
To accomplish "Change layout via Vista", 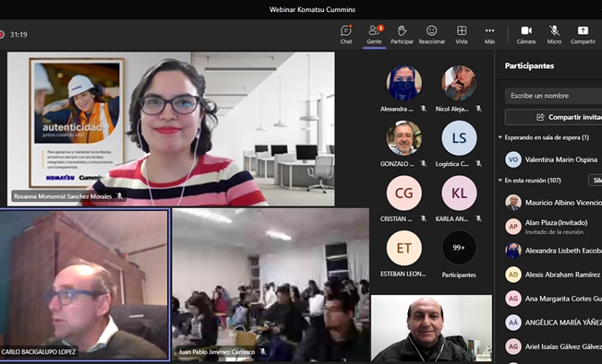I will 462,35.
